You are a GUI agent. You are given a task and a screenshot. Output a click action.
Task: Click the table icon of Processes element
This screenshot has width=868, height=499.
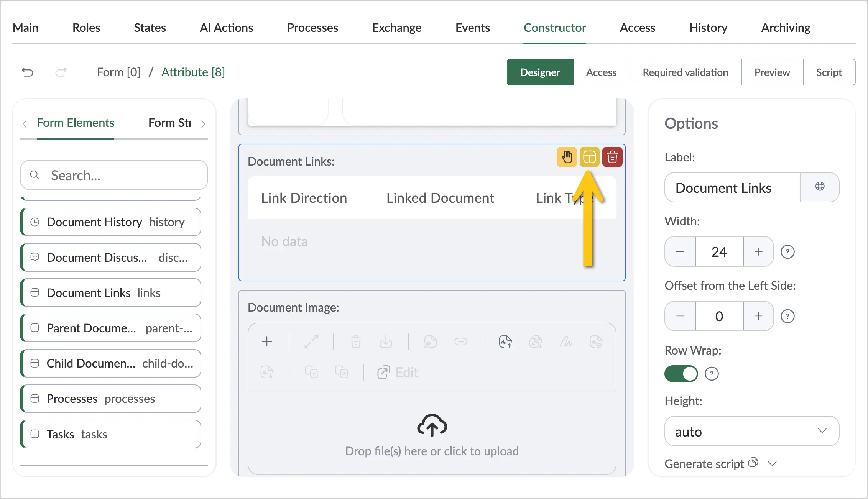[35, 399]
